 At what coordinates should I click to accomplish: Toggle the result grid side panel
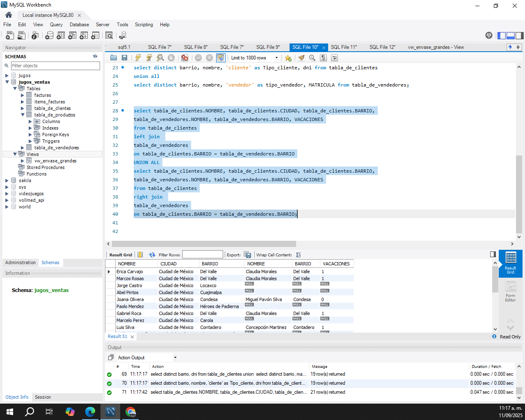click(x=493, y=254)
